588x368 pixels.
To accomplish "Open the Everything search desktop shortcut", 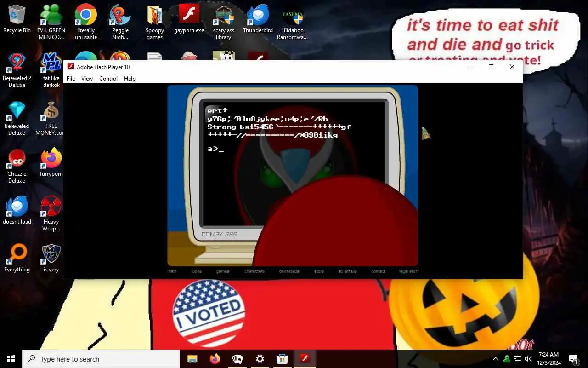I will click(17, 259).
